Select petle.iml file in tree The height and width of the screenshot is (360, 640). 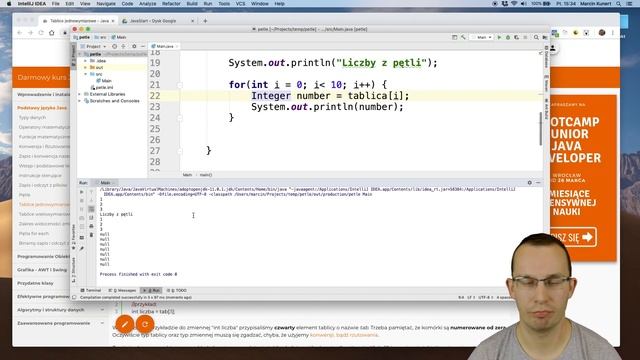pos(102,87)
